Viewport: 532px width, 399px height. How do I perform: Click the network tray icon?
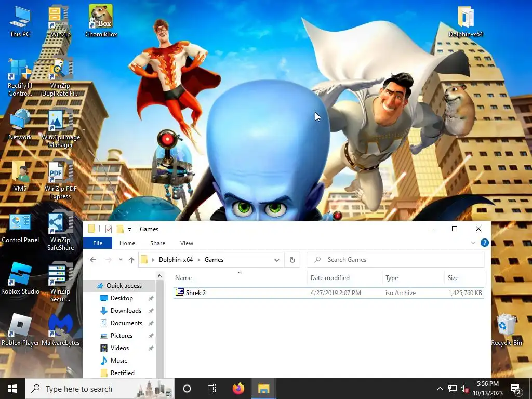click(453, 389)
